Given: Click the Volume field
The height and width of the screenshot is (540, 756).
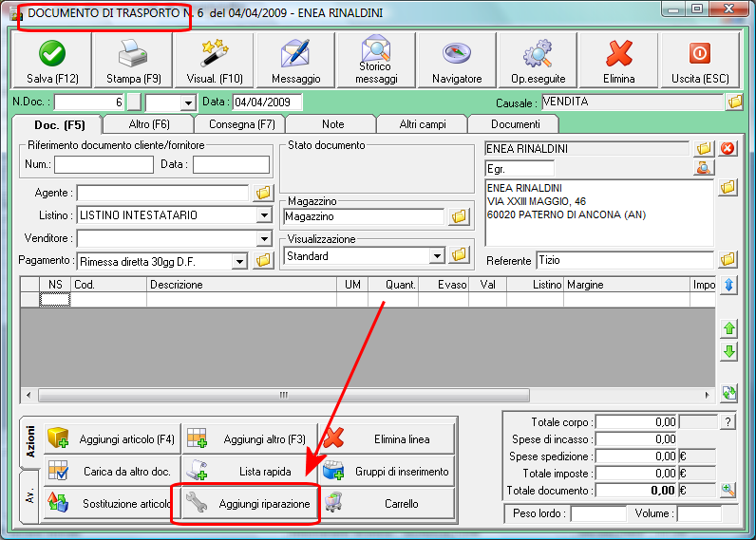Looking at the screenshot, I should [699, 513].
